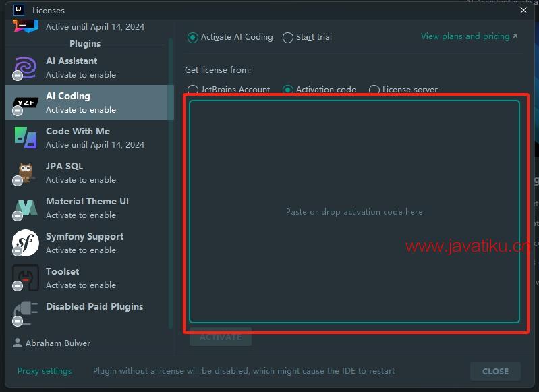Open Proxy settings link
The width and height of the screenshot is (539, 392).
pos(45,371)
